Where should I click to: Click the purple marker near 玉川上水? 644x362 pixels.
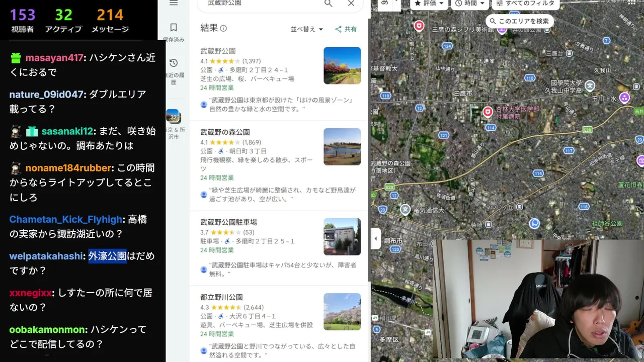[624, 97]
